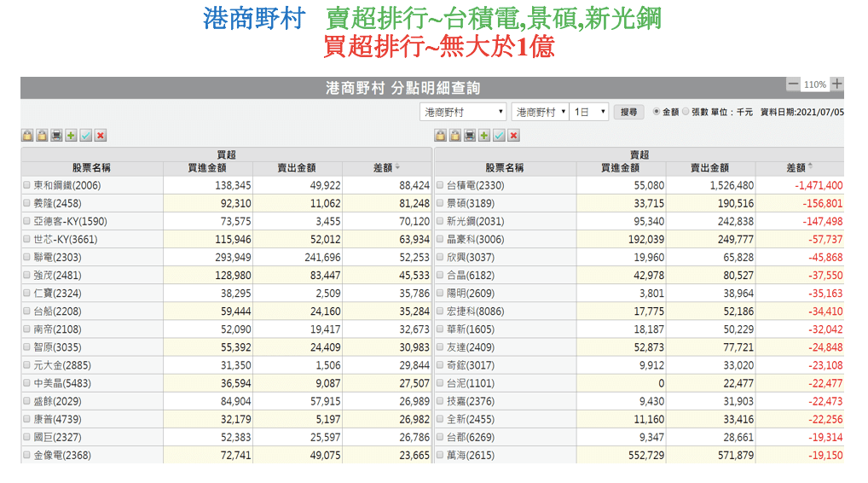Open the 1日 period dropdown
Viewport: 868px width, 483px height.
tap(589, 112)
